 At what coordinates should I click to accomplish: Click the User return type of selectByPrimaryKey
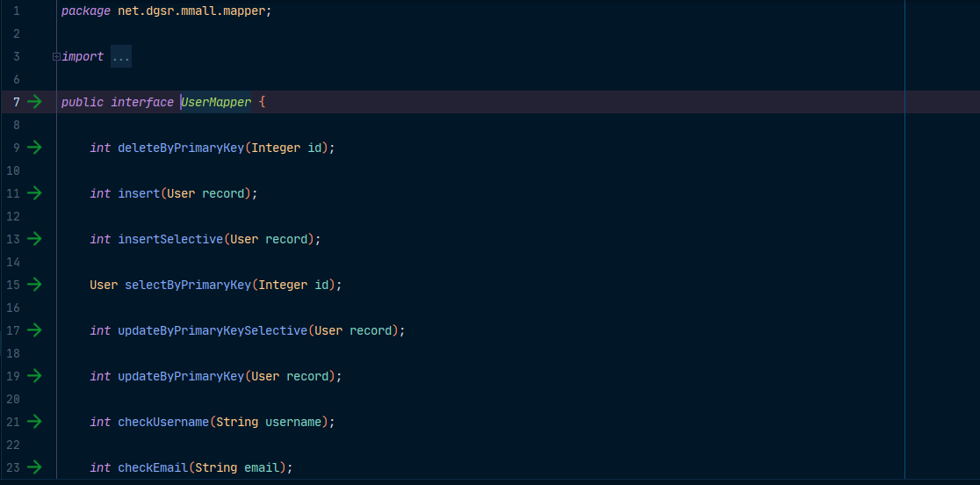tap(103, 286)
